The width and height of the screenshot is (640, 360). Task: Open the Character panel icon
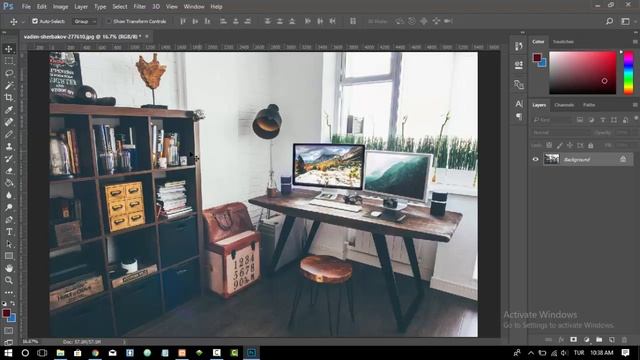(x=519, y=104)
